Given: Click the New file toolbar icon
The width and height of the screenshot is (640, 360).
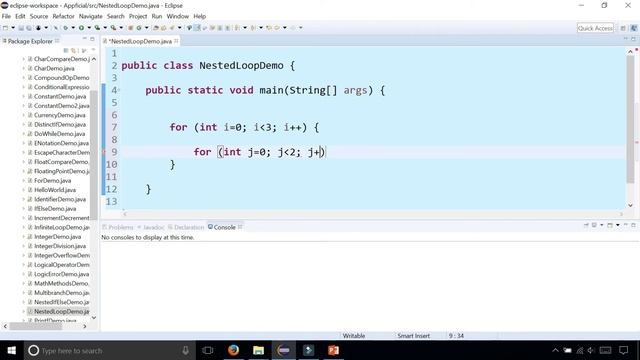Looking at the screenshot, I should (6, 28).
